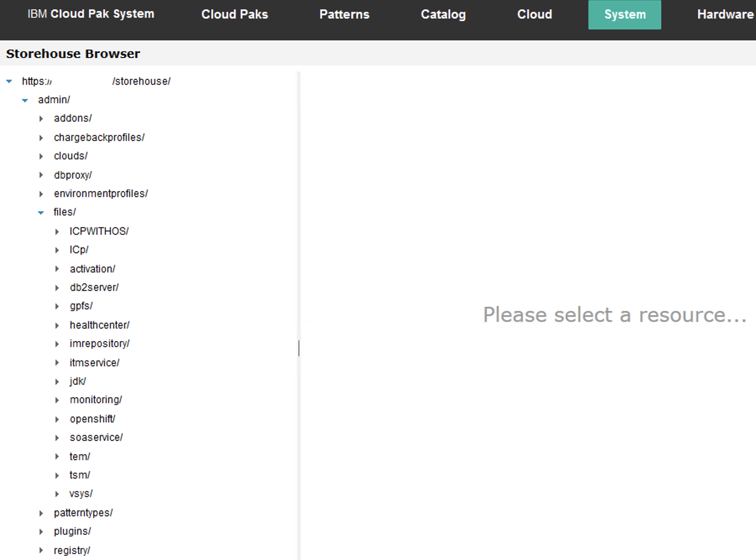
Task: Collapse the storehouse root node arrow
Action: click(9, 81)
